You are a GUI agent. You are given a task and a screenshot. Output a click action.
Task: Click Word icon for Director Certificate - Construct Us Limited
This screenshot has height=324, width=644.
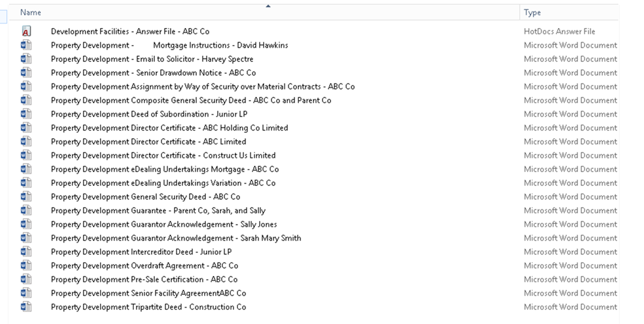[26, 155]
